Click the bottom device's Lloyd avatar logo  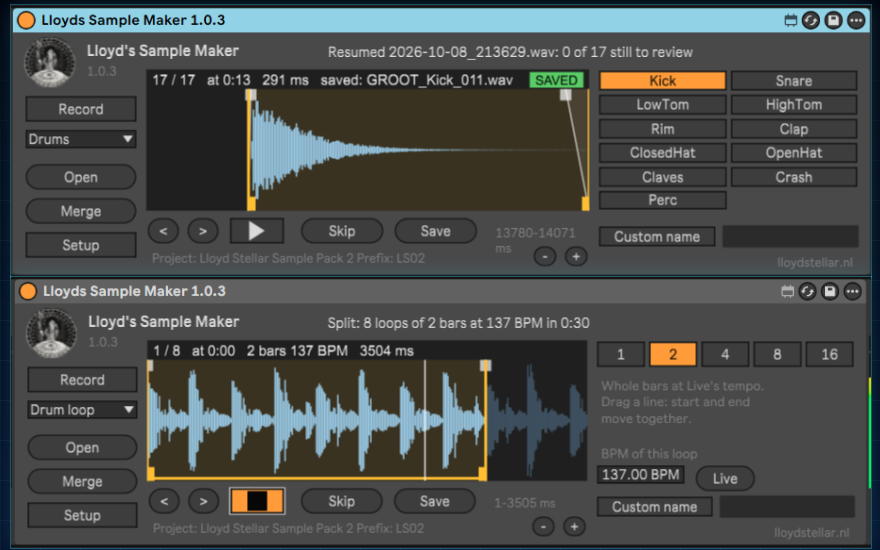51,332
